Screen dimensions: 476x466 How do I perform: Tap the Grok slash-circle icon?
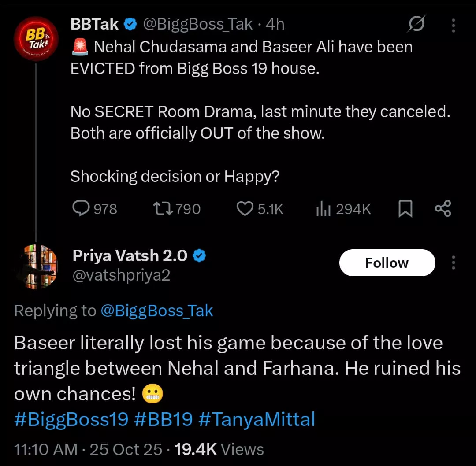416,24
